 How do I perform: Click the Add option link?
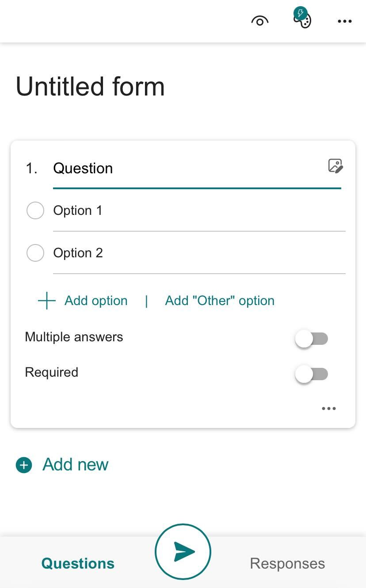coord(96,301)
